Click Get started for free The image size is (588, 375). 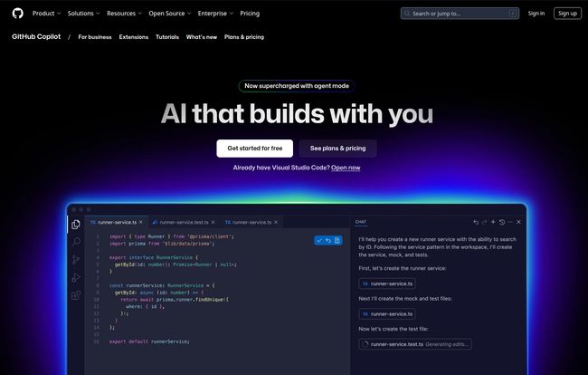[x=254, y=149]
